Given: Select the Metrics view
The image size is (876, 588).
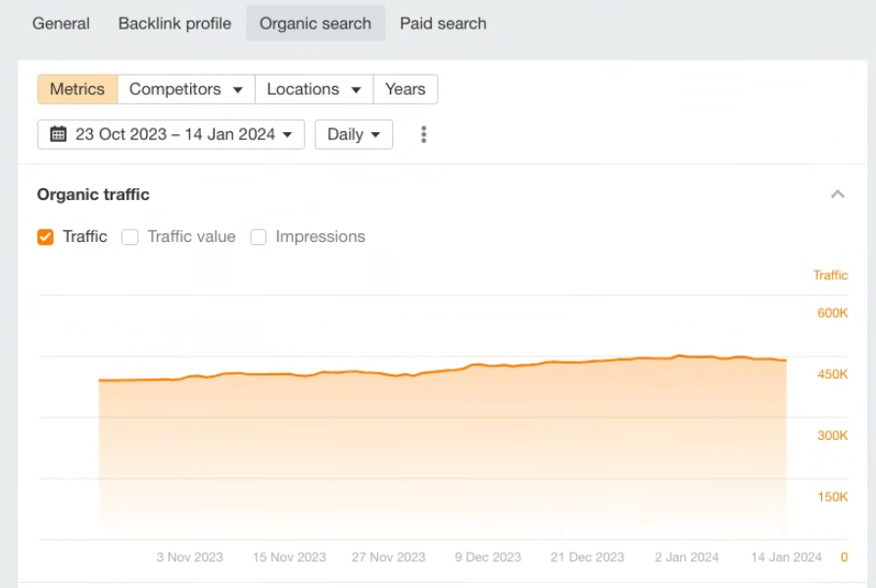Looking at the screenshot, I should point(76,89).
